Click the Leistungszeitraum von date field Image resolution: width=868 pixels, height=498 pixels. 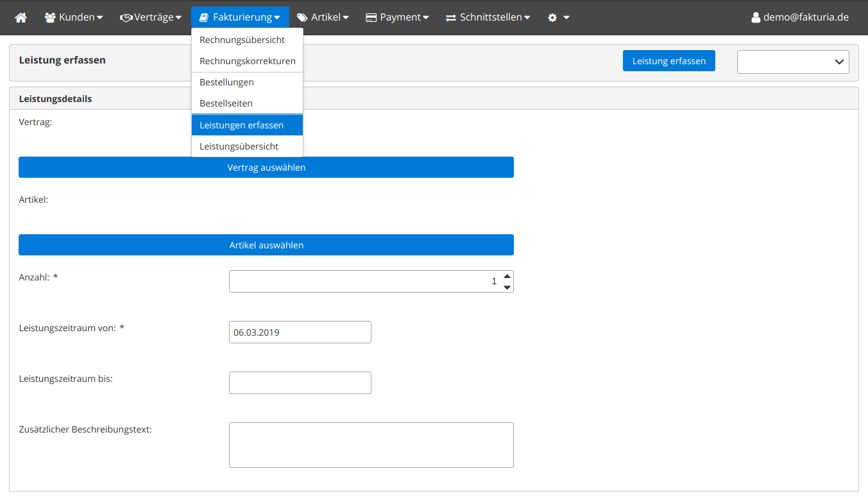click(300, 332)
